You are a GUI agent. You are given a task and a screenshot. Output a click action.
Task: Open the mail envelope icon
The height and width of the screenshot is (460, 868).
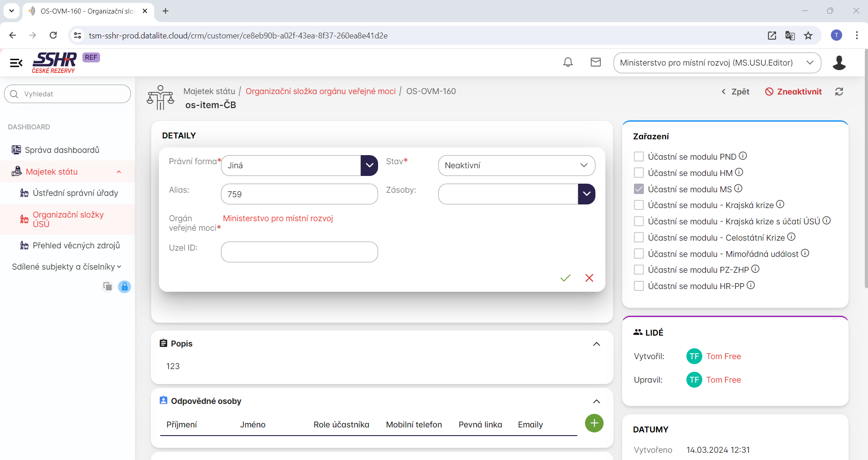pyautogui.click(x=595, y=62)
